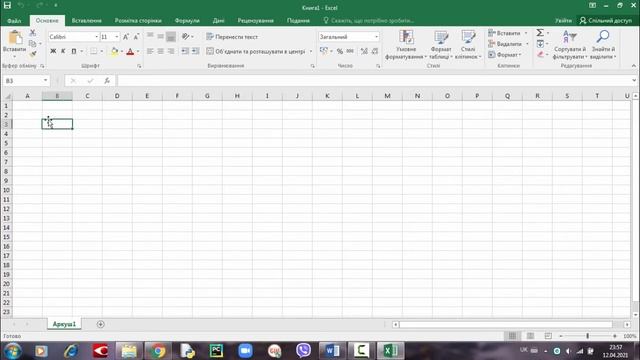Switch to the Розмітка сторінки tab
The image size is (640, 360).
tap(138, 20)
